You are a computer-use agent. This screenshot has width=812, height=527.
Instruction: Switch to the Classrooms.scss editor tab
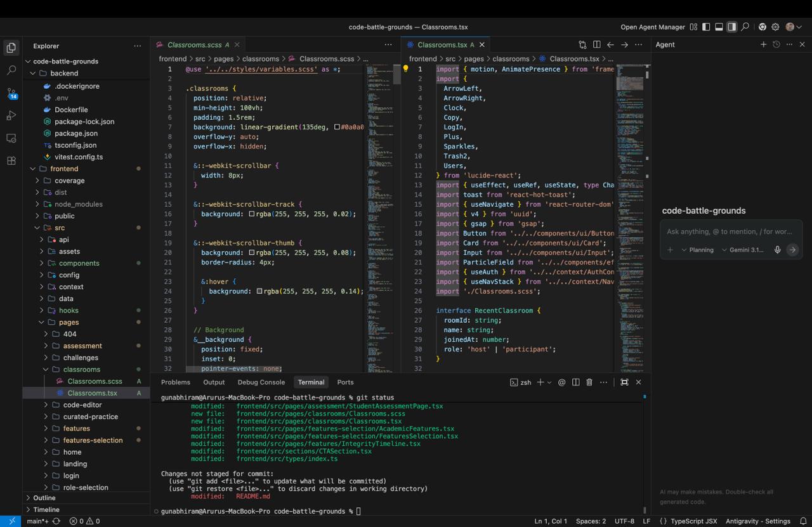pos(197,45)
